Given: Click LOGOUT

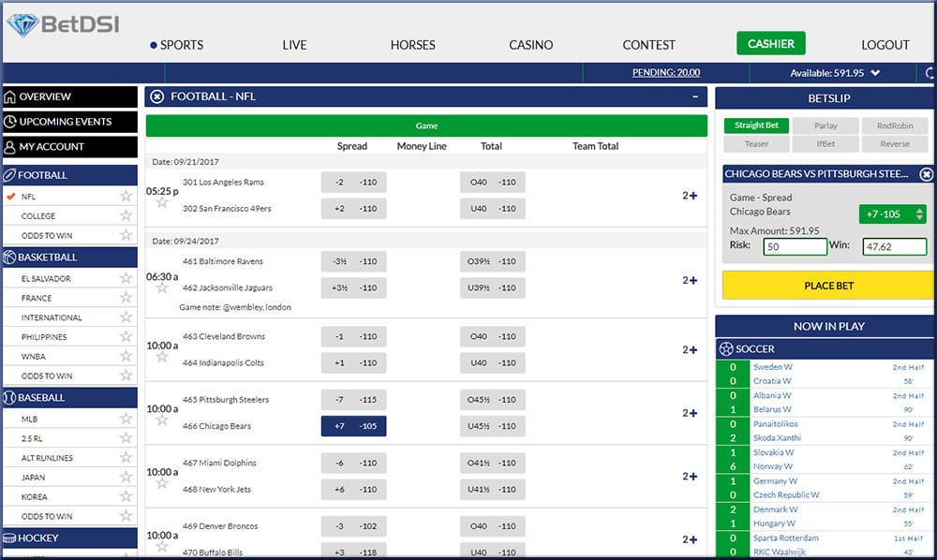Looking at the screenshot, I should (x=885, y=45).
